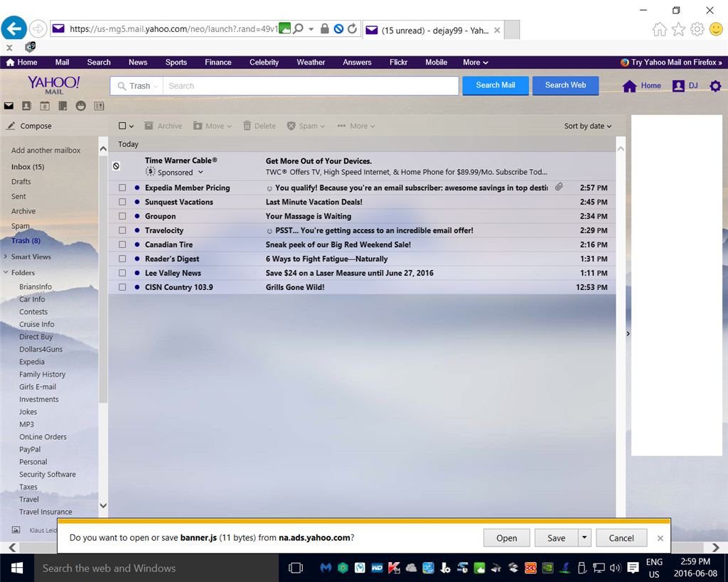Open the Messenger smiley icon

pyautogui.click(x=81, y=107)
